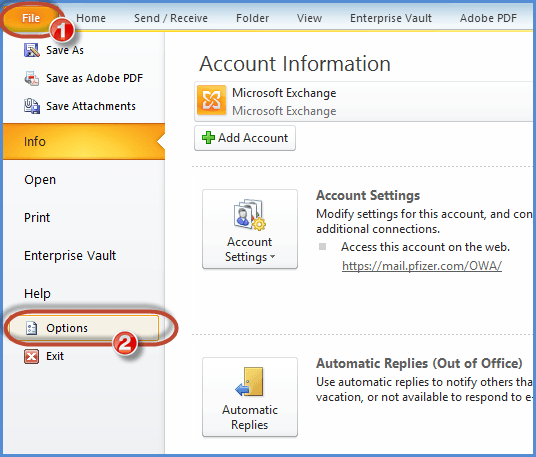Open the Adobe PDF tab

[x=488, y=18]
